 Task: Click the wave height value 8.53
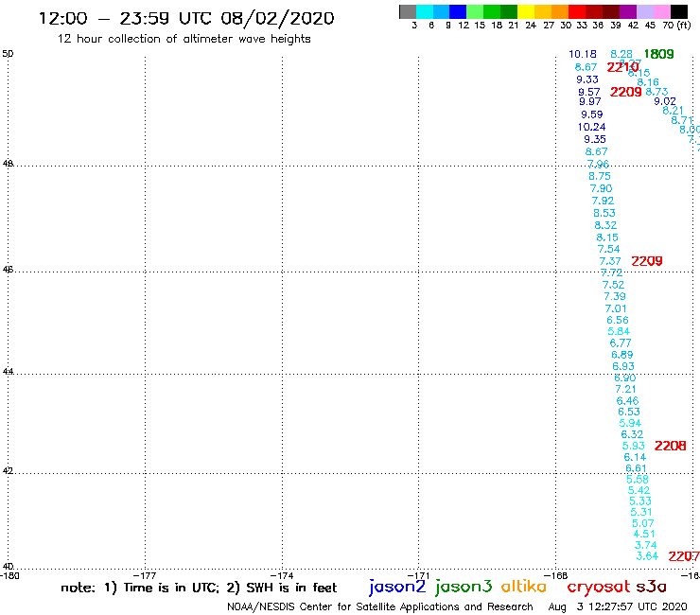(x=604, y=213)
